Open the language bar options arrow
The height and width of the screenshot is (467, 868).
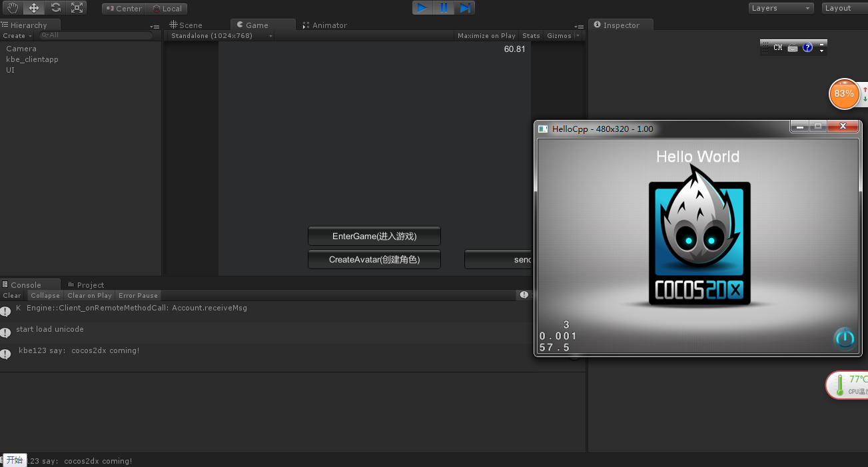(822, 51)
